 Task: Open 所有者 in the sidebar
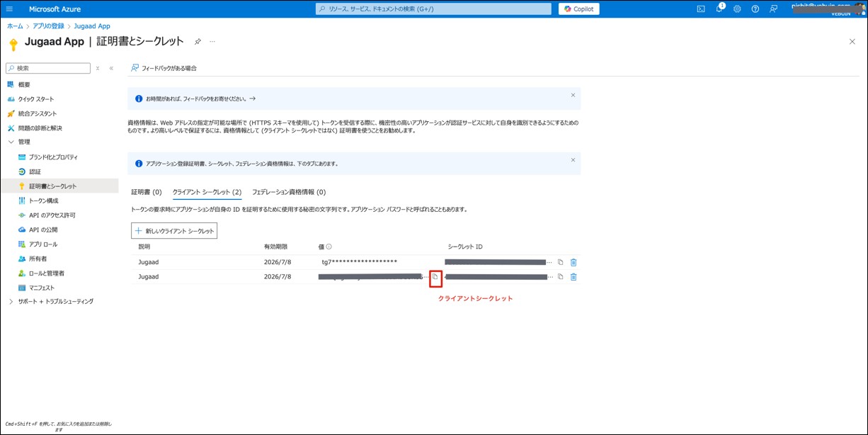click(x=38, y=259)
